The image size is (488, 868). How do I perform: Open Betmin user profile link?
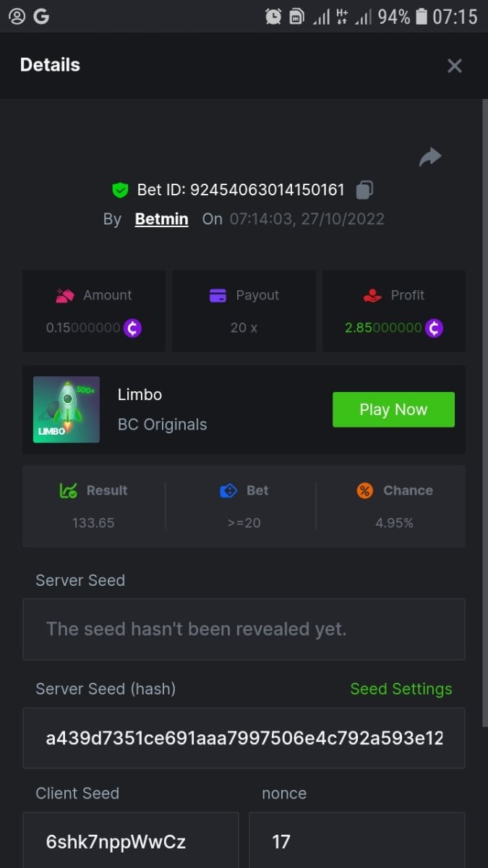161,219
